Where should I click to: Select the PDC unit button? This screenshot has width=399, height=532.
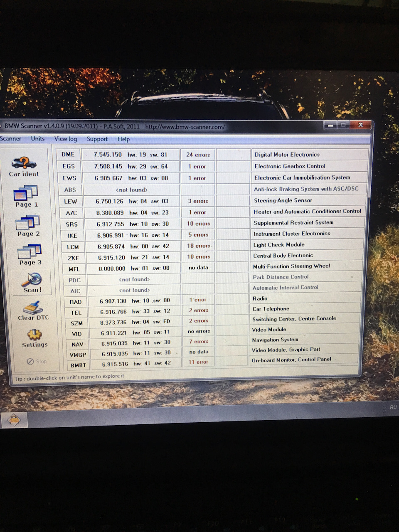75,280
